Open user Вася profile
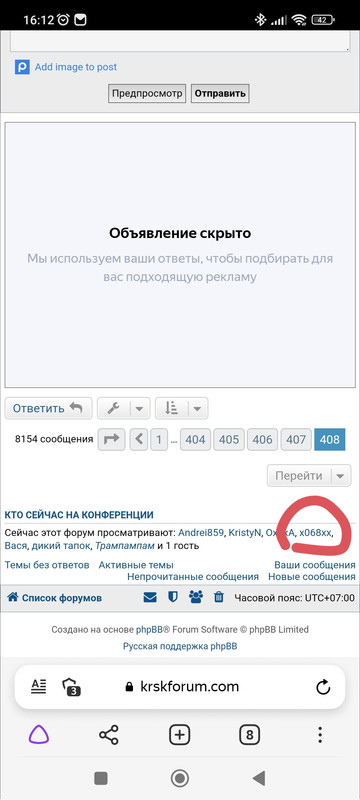The width and height of the screenshot is (360, 800). pos(15,545)
